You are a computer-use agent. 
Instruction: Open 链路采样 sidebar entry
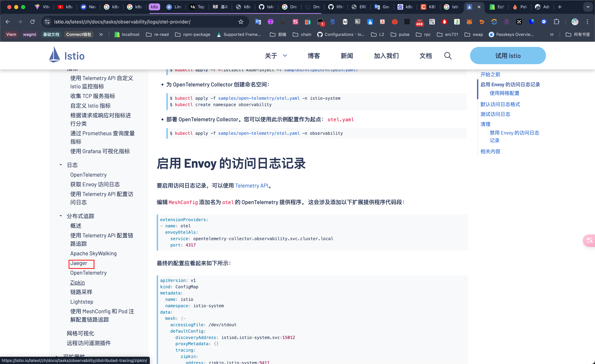click(81, 292)
